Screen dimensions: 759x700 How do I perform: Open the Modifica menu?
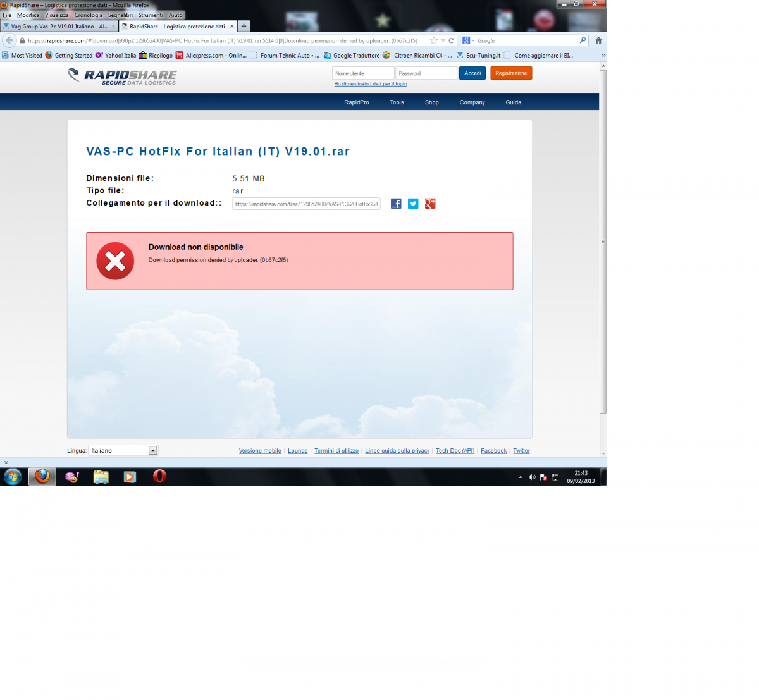pyautogui.click(x=28, y=15)
